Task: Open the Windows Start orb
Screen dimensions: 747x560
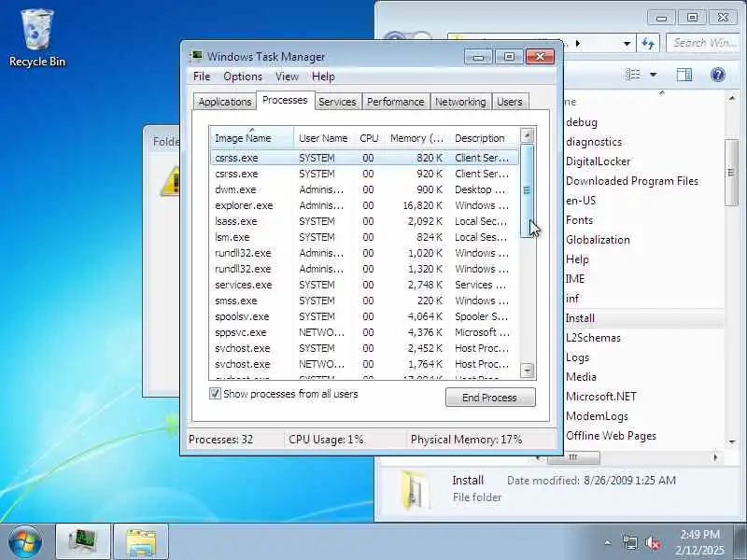Action: 25,542
